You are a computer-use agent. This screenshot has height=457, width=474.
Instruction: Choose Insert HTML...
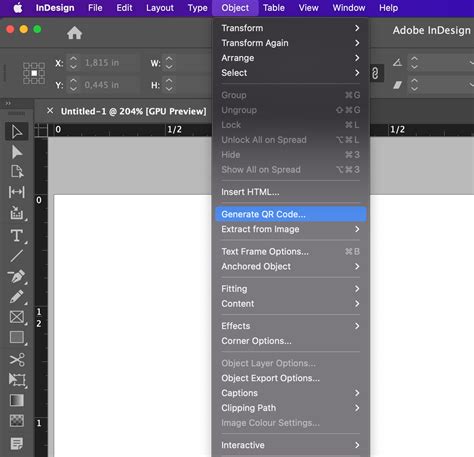291,192
